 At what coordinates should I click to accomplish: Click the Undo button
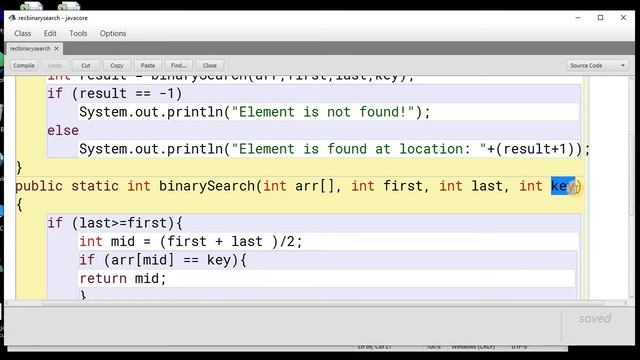[55, 65]
